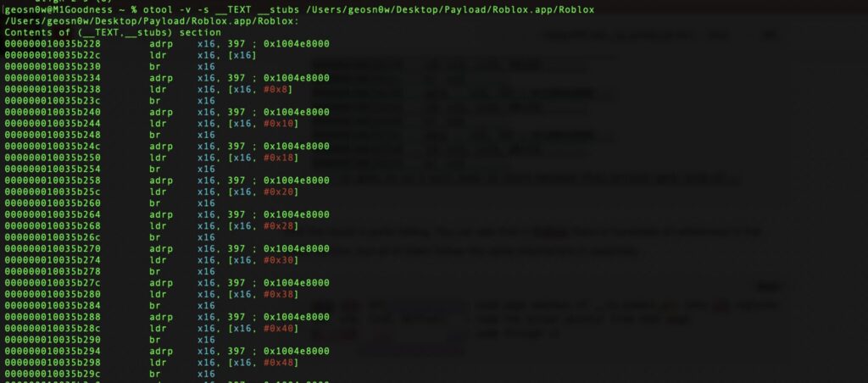The height and width of the screenshot is (383, 868).
Task: Click the #0x8 offset operand
Action: (277, 90)
